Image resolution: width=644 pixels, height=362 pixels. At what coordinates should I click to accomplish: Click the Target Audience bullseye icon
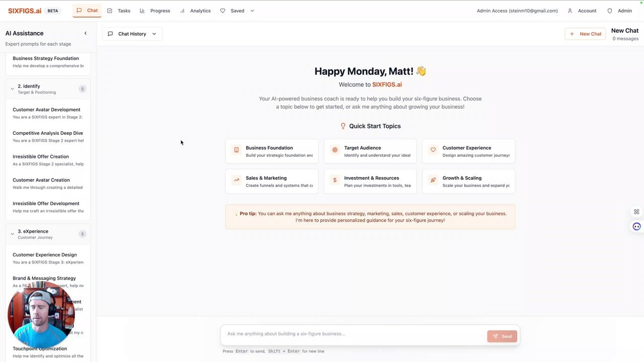click(x=335, y=150)
